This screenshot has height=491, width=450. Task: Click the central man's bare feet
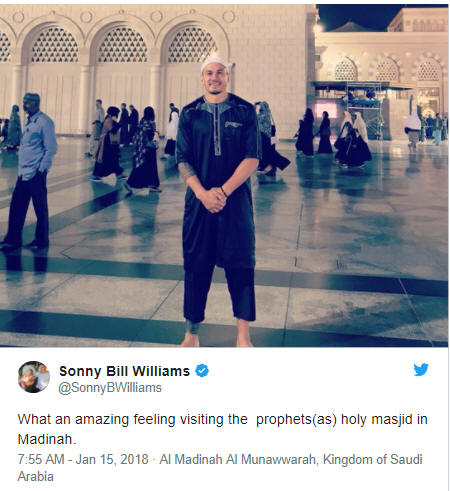[x=217, y=338]
